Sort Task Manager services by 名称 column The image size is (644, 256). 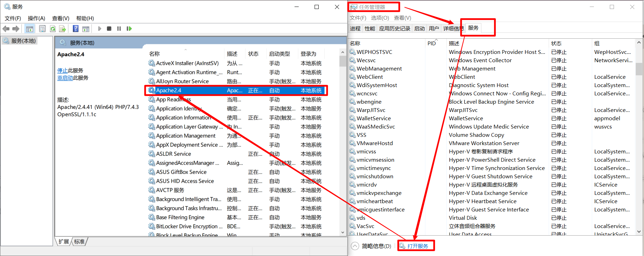click(x=355, y=44)
